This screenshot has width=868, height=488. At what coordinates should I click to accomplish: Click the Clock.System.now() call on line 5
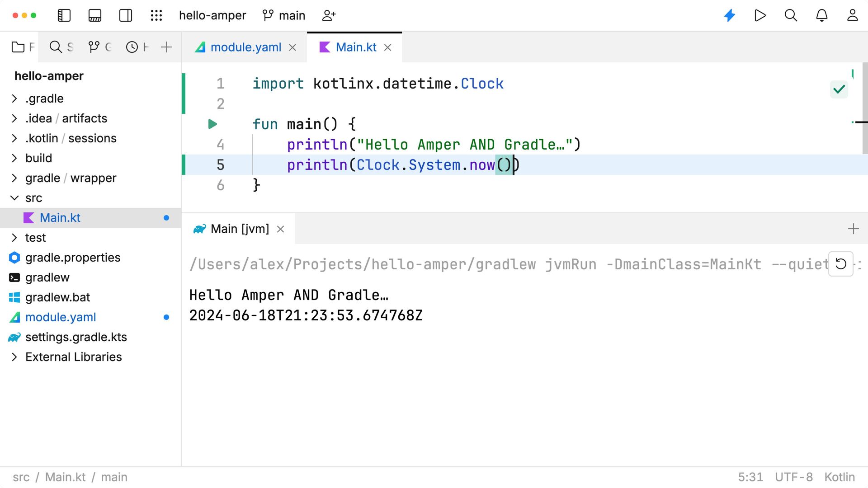tap(434, 165)
